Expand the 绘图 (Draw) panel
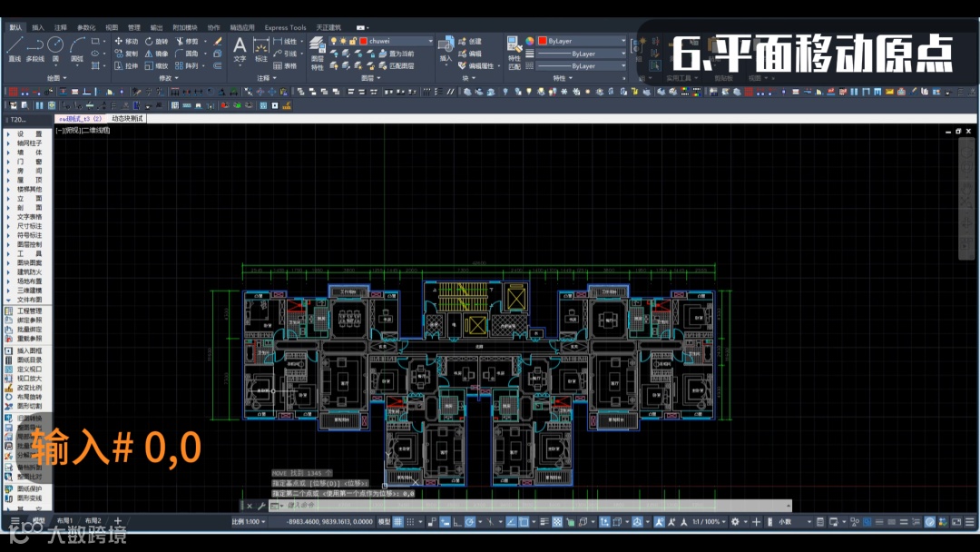 pos(56,78)
